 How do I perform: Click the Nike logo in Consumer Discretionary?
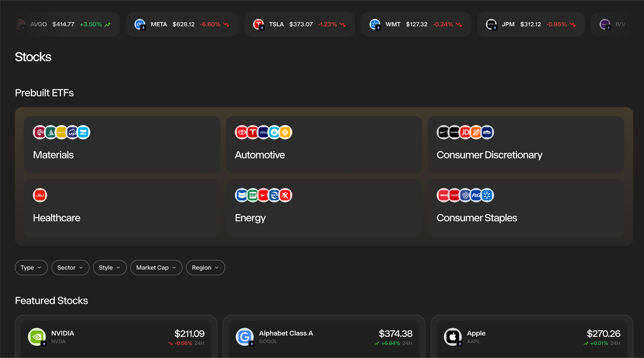[x=443, y=132]
